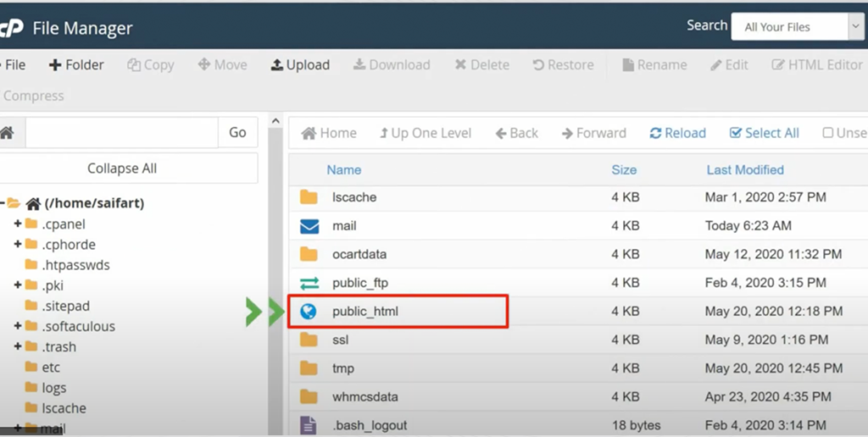Click the Compress toolbar button
The width and height of the screenshot is (868, 437).
[32, 96]
